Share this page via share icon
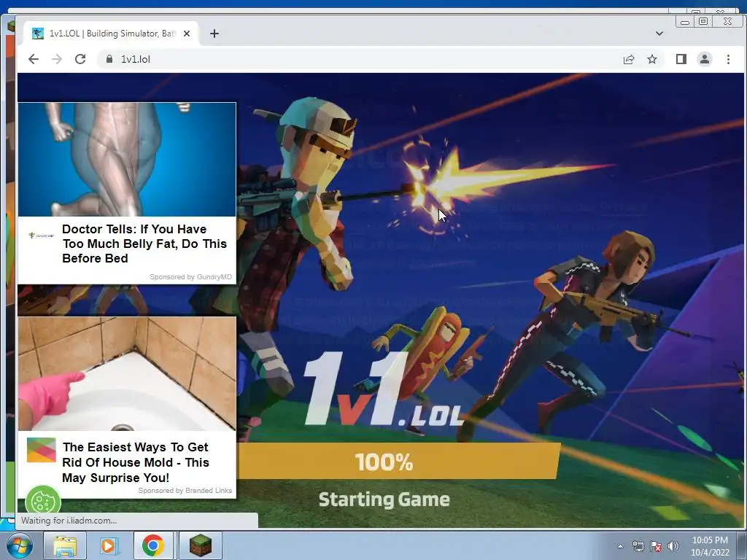 pos(629,59)
